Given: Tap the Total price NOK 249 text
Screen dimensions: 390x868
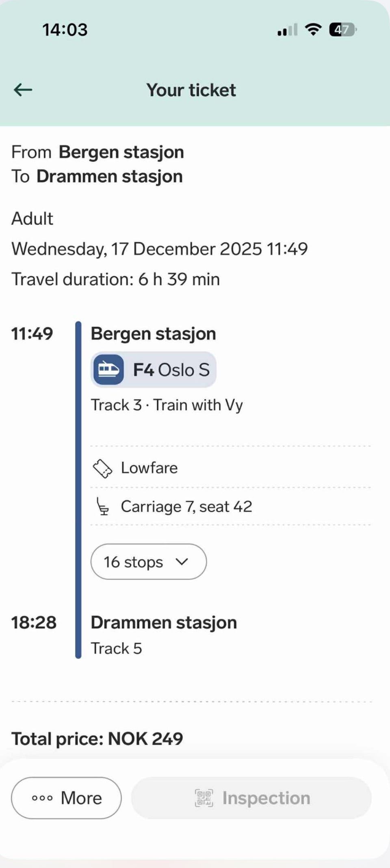Looking at the screenshot, I should (97, 739).
